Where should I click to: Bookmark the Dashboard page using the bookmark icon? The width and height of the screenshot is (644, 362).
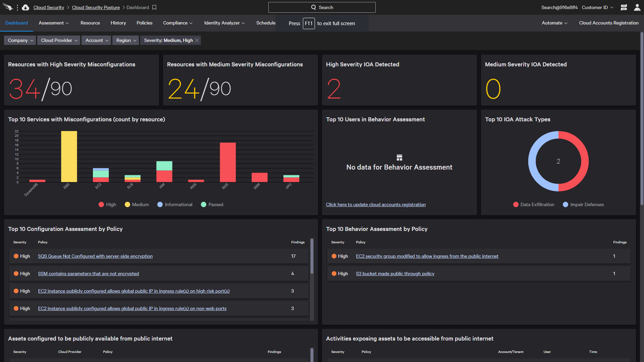coord(154,7)
